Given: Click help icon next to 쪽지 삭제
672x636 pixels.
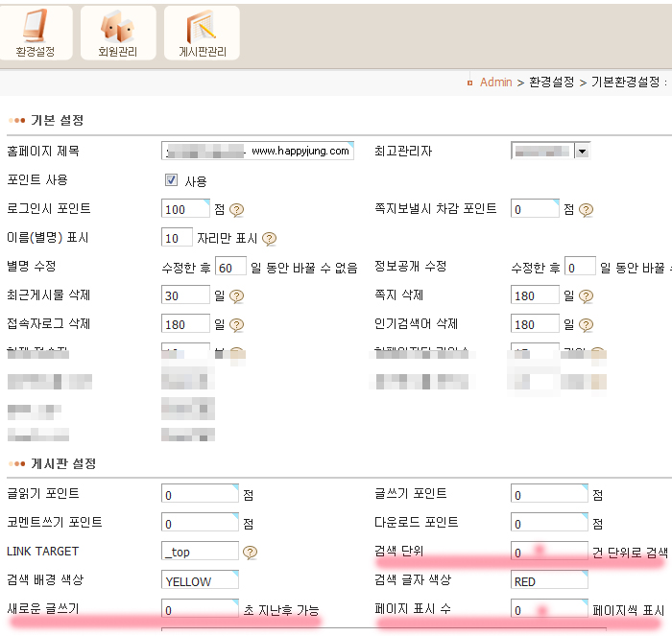Looking at the screenshot, I should click(586, 296).
